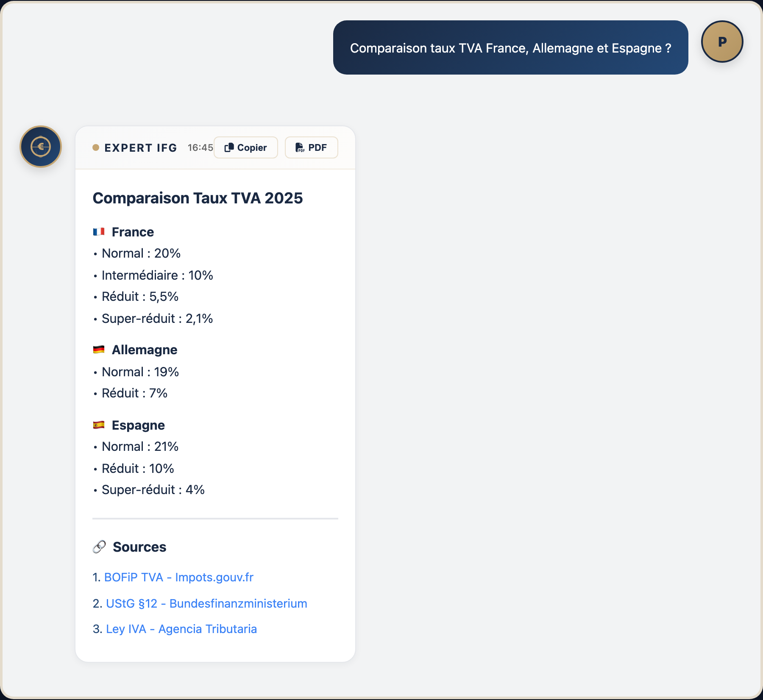
Task: Click the user question message bubble
Action: [510, 48]
